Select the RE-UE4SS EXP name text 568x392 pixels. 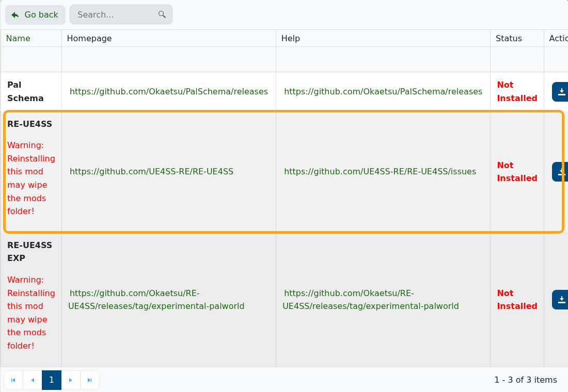[30, 252]
